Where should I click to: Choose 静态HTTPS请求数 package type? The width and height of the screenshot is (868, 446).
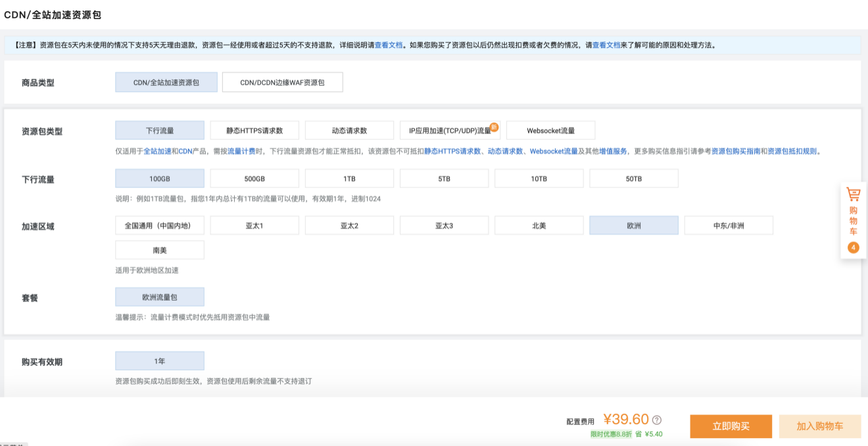pyautogui.click(x=254, y=130)
